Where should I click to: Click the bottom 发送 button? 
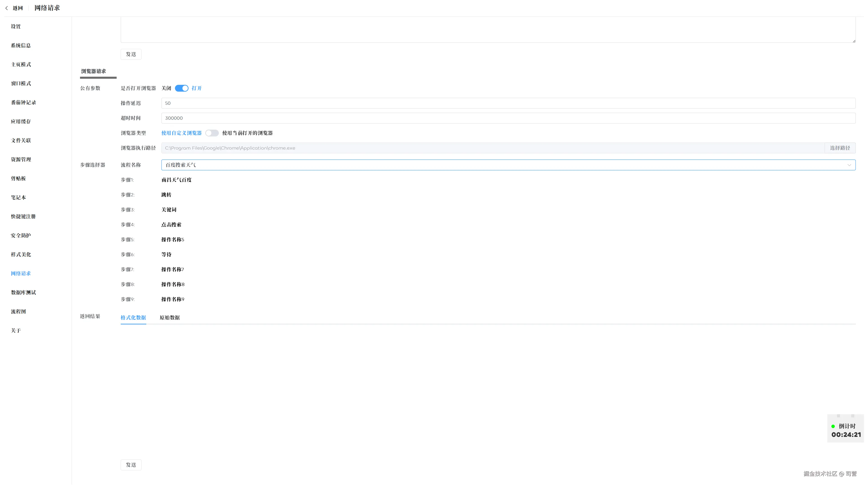click(131, 465)
